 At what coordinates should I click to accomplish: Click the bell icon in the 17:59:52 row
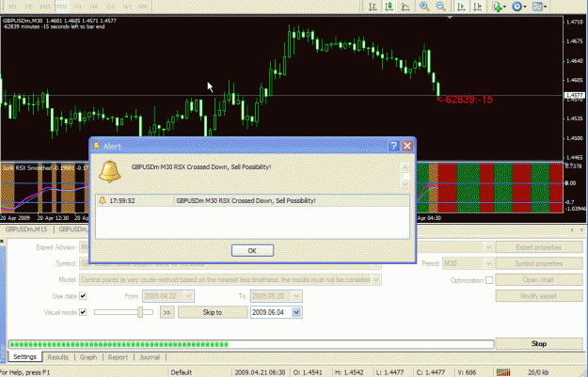tap(102, 201)
